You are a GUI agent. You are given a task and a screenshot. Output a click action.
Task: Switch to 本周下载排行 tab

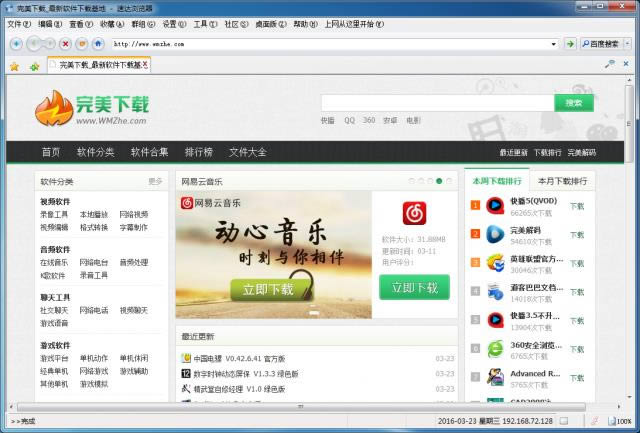pos(497,181)
